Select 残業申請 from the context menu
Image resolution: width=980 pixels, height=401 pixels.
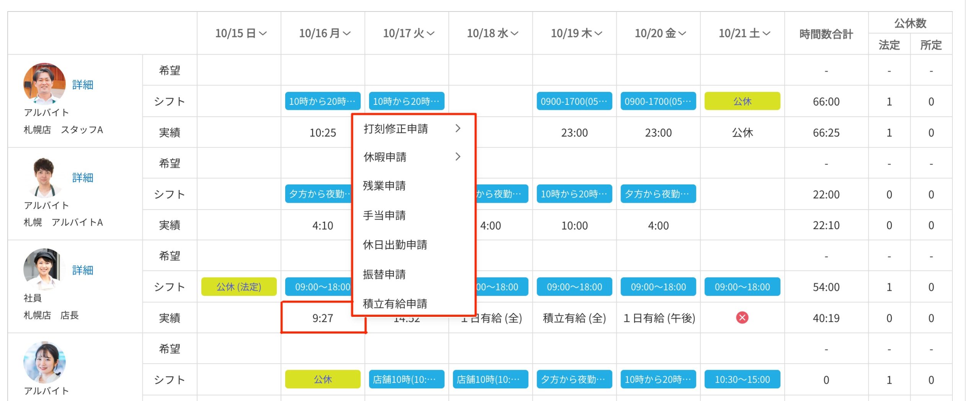tap(384, 186)
